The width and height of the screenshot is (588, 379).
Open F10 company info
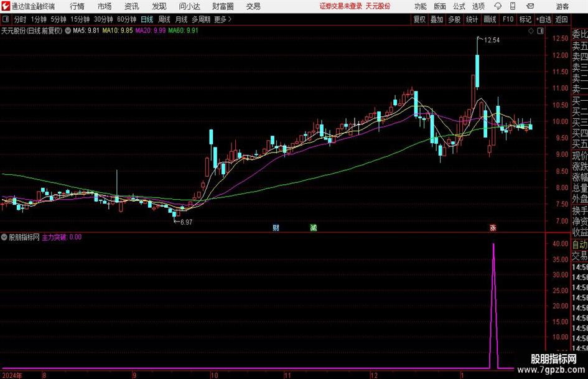tap(508, 19)
